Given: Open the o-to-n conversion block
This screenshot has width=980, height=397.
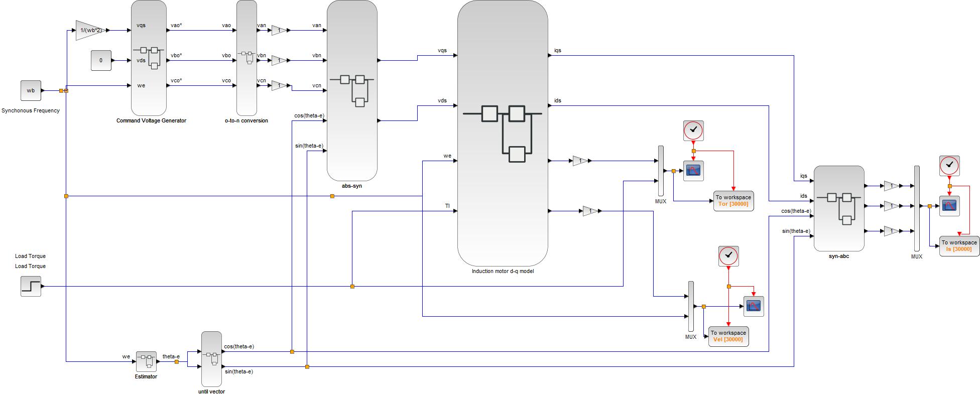Looking at the screenshot, I should point(247,58).
